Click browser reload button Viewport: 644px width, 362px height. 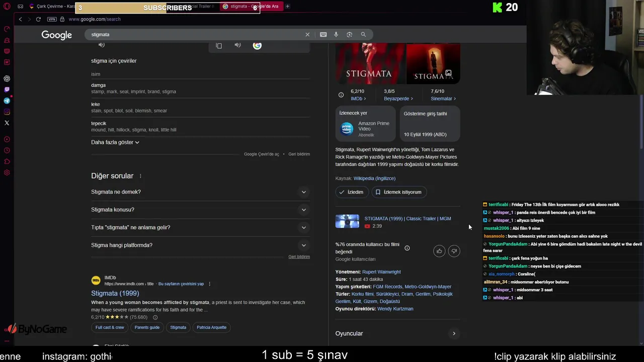point(38,19)
